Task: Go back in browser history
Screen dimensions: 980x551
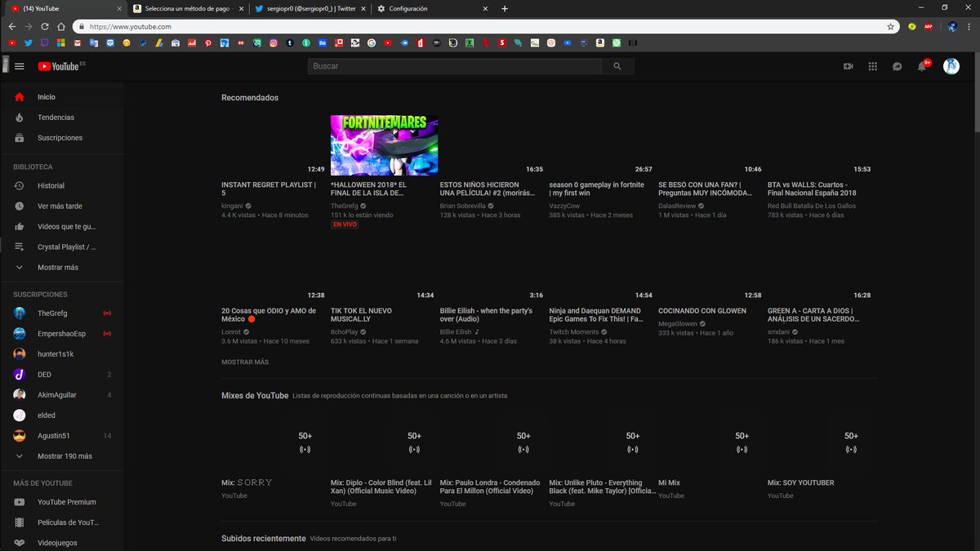Action: pyautogui.click(x=11, y=26)
